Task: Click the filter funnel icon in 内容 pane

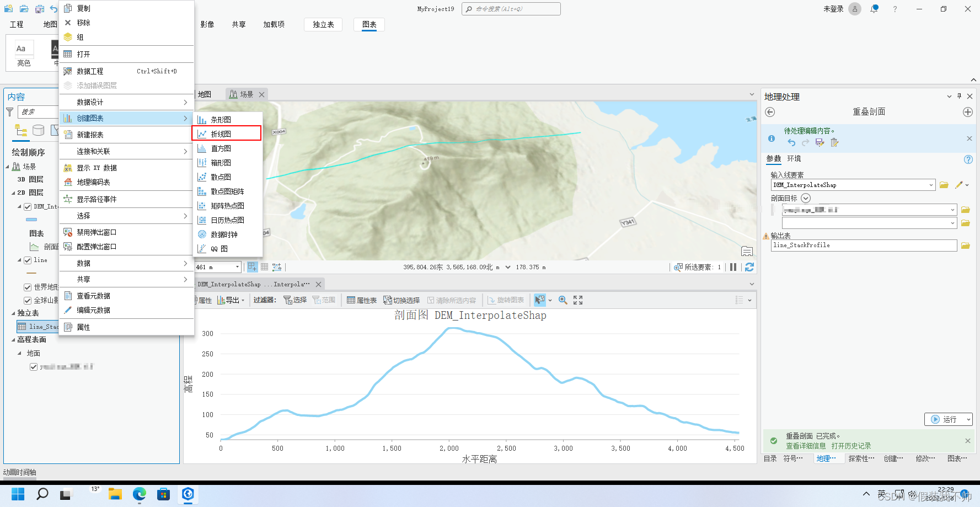Action: tap(9, 112)
